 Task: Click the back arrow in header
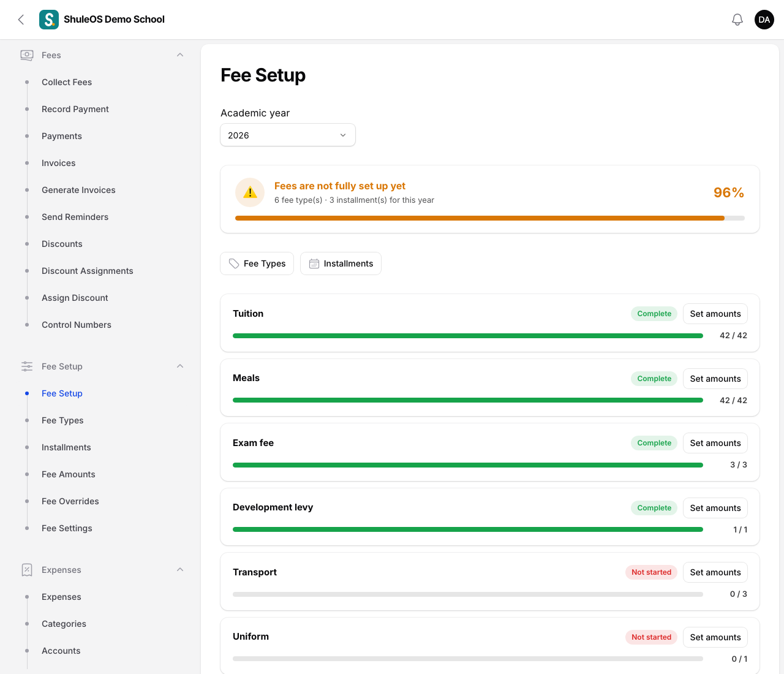(21, 20)
